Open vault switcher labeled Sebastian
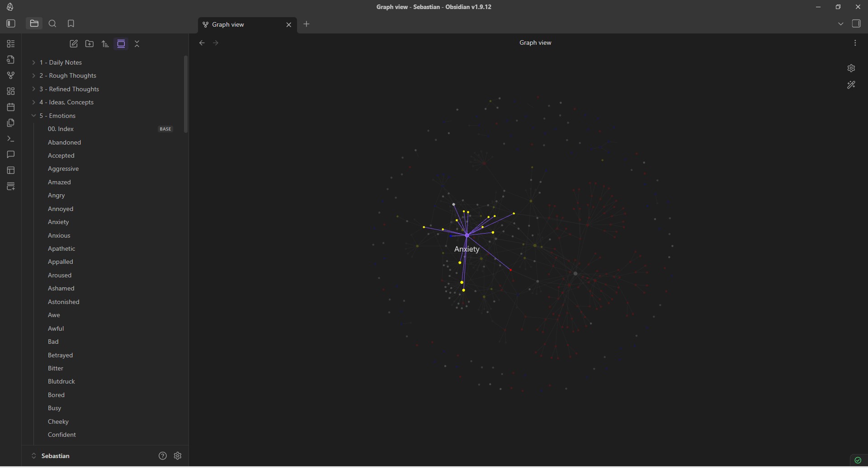The height and width of the screenshot is (468, 868). [56, 456]
